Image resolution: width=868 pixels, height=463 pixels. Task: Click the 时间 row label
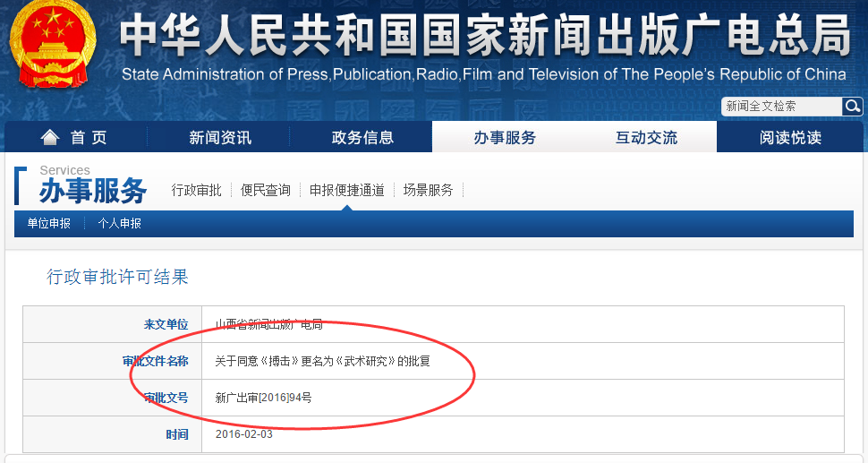(177, 434)
